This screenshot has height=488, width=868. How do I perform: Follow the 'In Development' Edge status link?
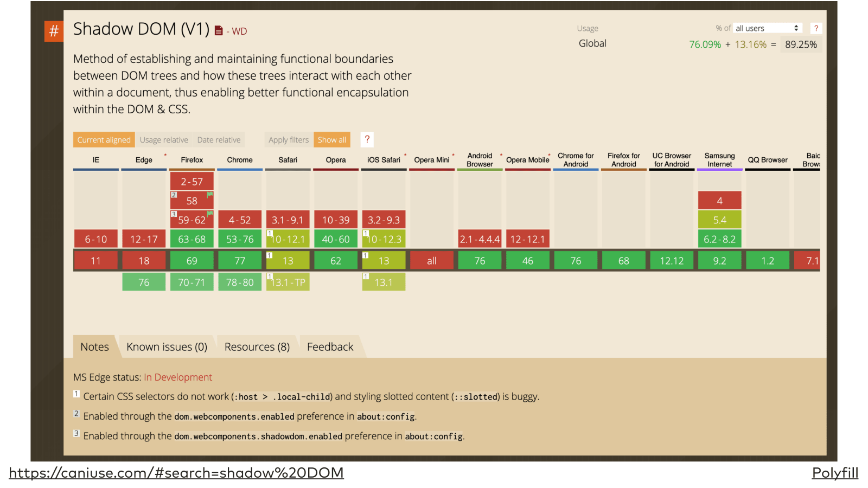click(178, 377)
